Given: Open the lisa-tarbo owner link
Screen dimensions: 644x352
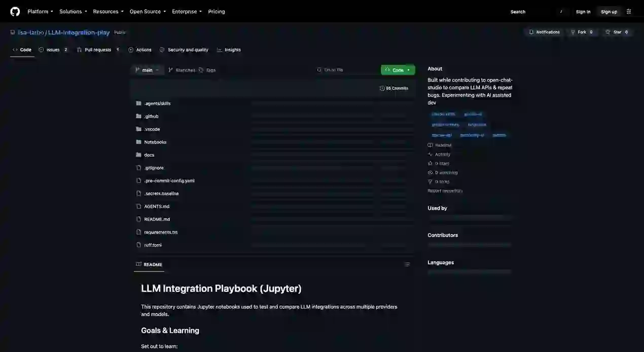Looking at the screenshot, I should point(30,32).
